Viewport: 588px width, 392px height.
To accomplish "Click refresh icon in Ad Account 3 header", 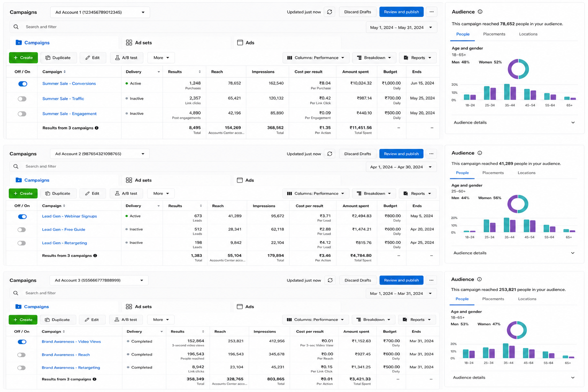I will [x=330, y=280].
